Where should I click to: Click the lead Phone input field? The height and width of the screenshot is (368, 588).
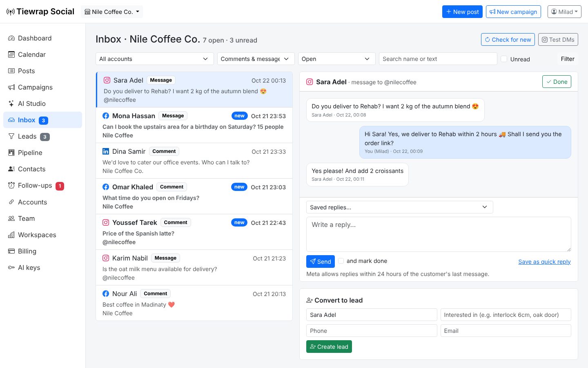372,331
